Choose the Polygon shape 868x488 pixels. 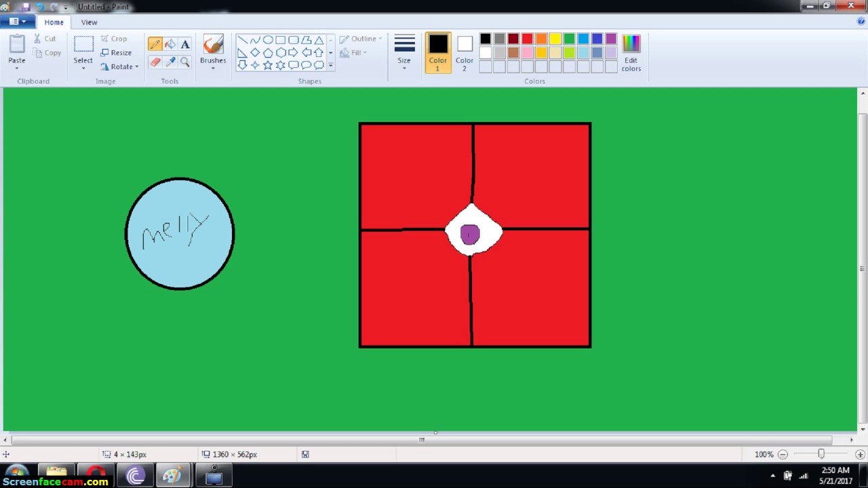pyautogui.click(x=306, y=40)
